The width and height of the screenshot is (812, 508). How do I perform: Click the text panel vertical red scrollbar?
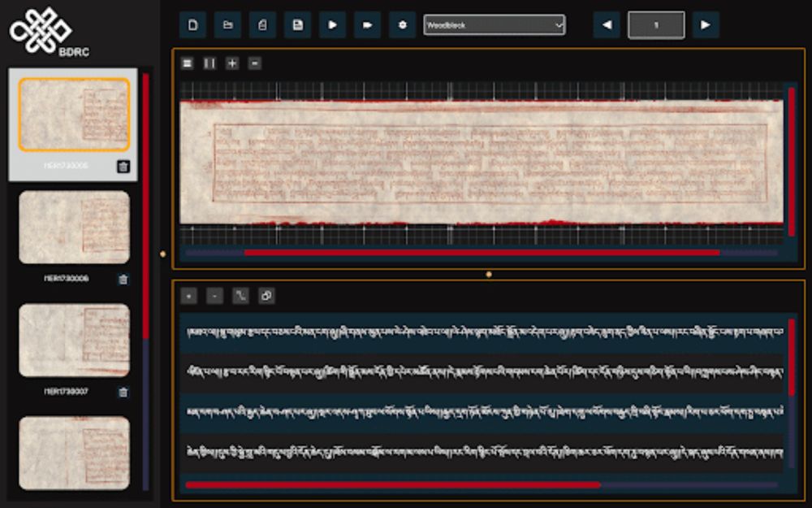[x=791, y=358]
